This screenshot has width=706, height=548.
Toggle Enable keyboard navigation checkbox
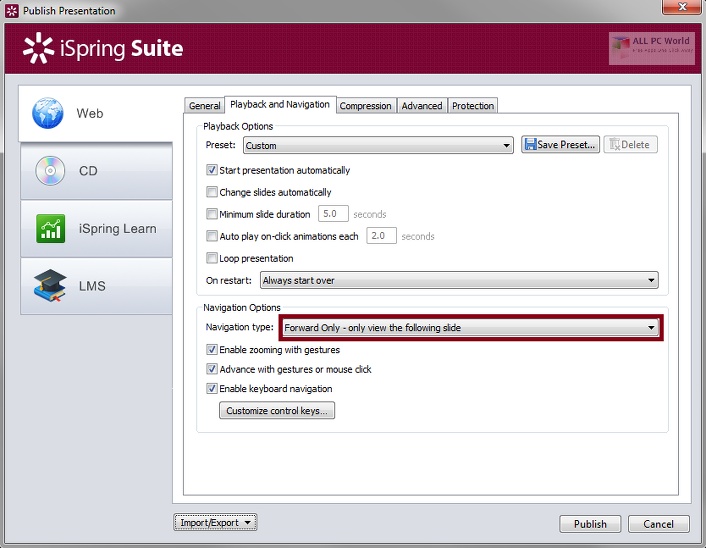point(212,389)
